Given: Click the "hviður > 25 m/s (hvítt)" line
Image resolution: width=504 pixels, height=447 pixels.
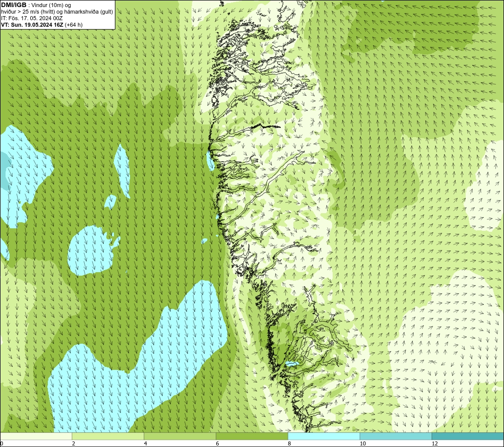Looking at the screenshot, I should coord(57,12).
